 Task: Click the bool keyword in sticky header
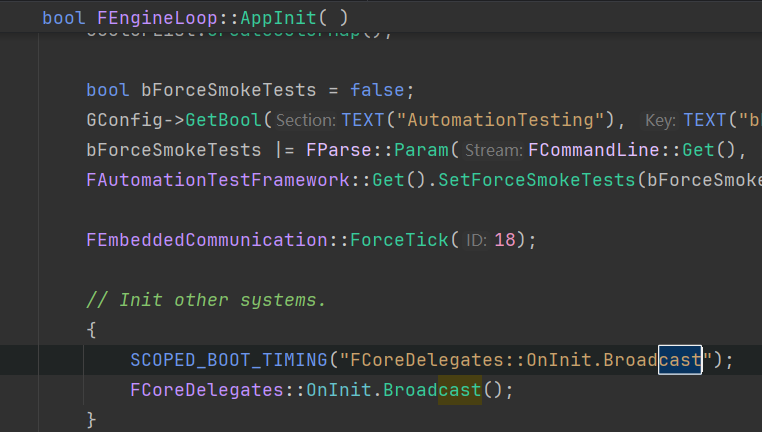(64, 18)
